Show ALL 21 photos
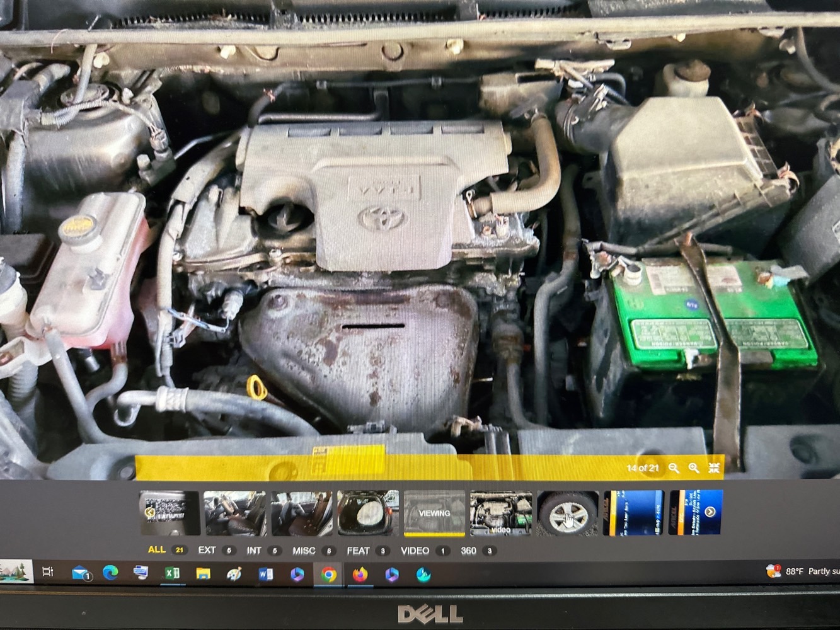 (166, 550)
